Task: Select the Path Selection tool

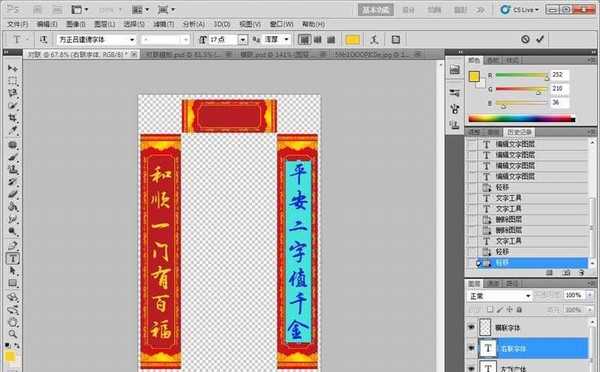Action: [x=13, y=271]
